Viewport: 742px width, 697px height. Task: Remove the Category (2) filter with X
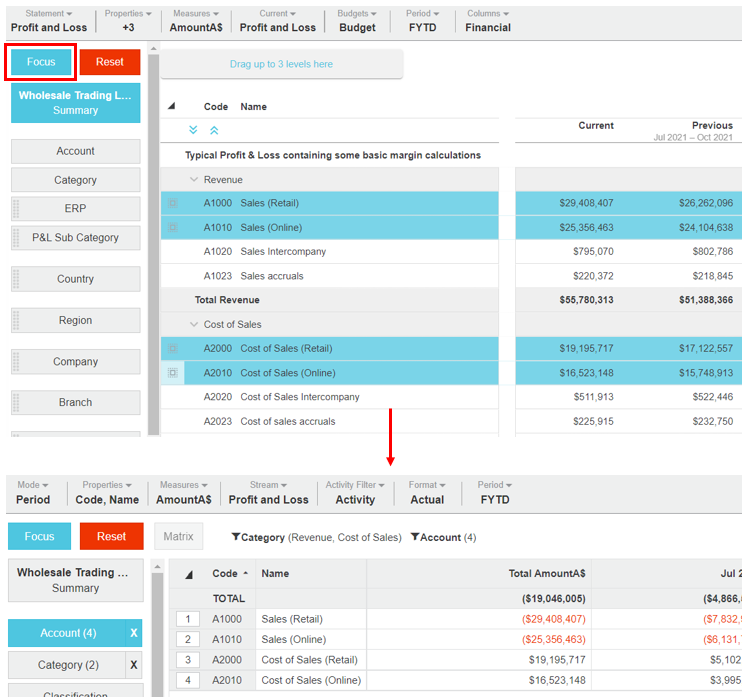click(x=133, y=665)
